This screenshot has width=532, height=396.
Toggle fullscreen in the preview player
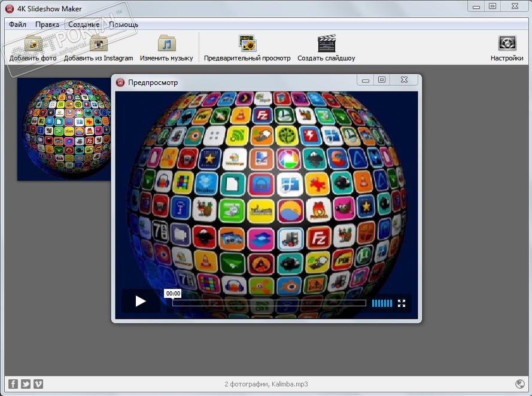[x=402, y=303]
